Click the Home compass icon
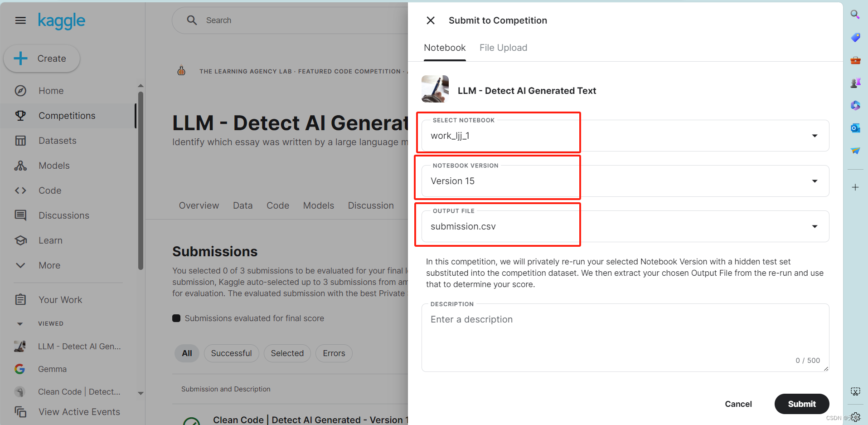Viewport: 868px width, 425px height. tap(20, 91)
